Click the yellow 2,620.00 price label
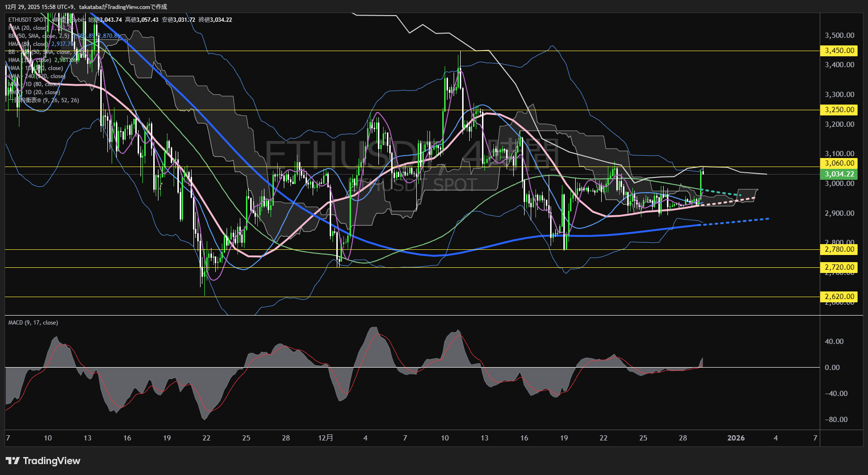 pos(840,297)
